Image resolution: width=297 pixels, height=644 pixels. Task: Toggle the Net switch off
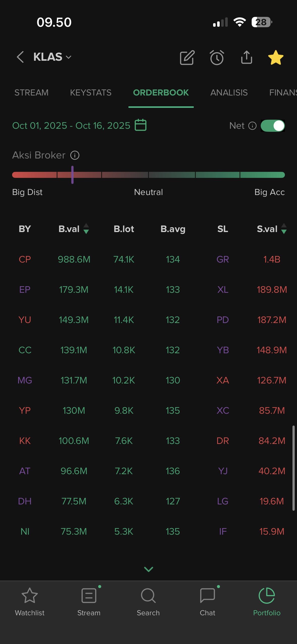tap(273, 125)
